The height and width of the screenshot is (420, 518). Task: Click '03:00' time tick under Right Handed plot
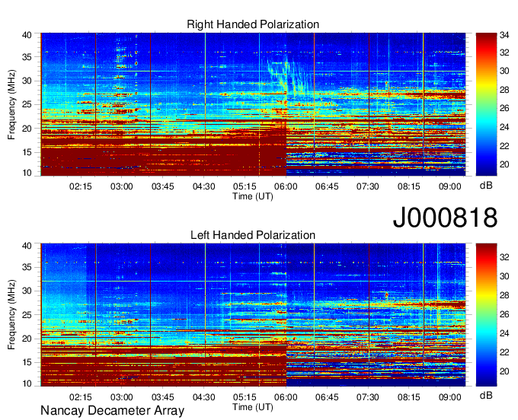click(122, 186)
